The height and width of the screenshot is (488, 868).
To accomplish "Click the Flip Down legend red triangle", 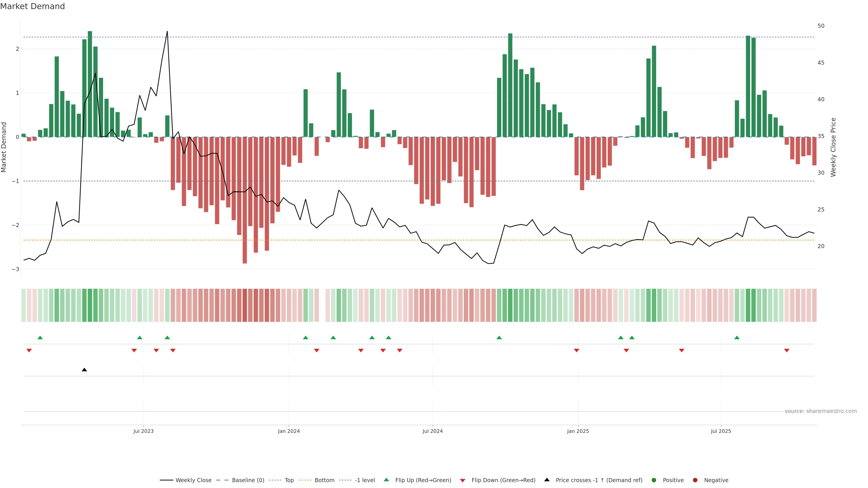I will (463, 480).
